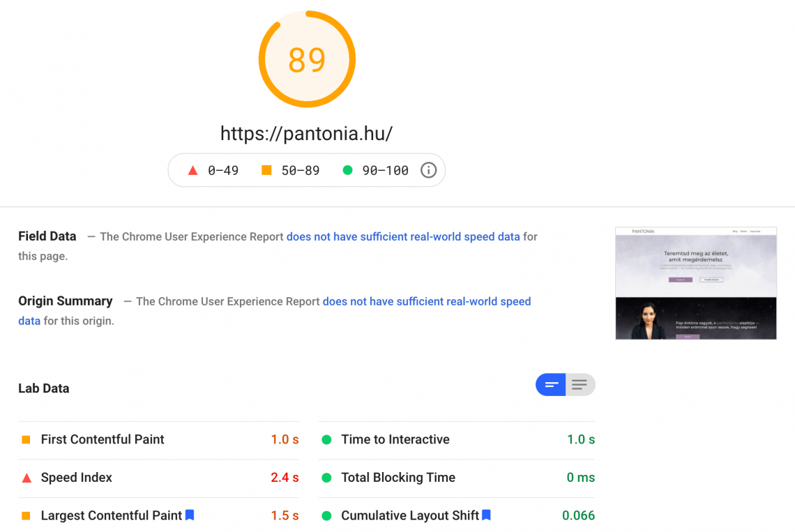This screenshot has width=795, height=532.
Task: Click the Total Blocking Time value 0 ms
Action: (x=580, y=478)
